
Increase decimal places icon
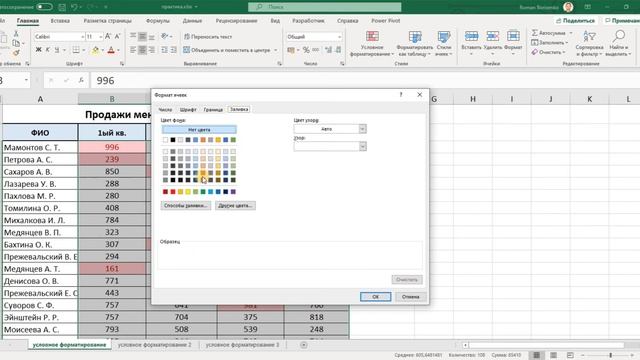[x=329, y=50]
